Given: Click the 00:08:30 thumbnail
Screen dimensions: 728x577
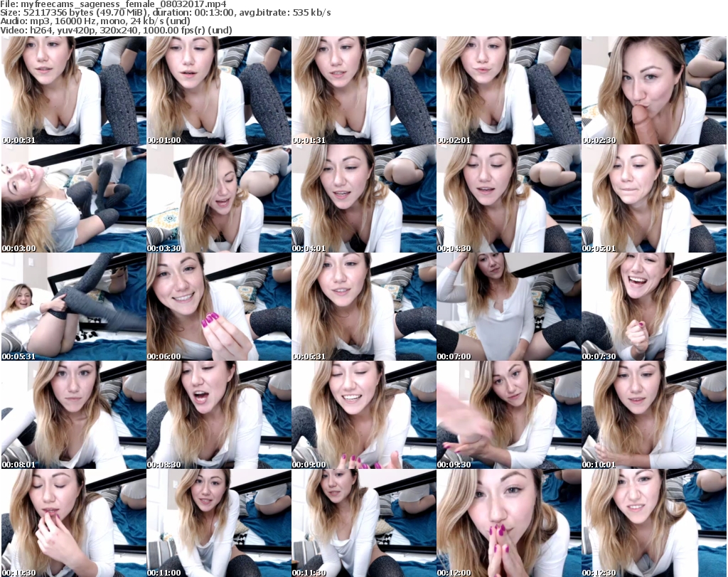Looking at the screenshot, I should [219, 415].
